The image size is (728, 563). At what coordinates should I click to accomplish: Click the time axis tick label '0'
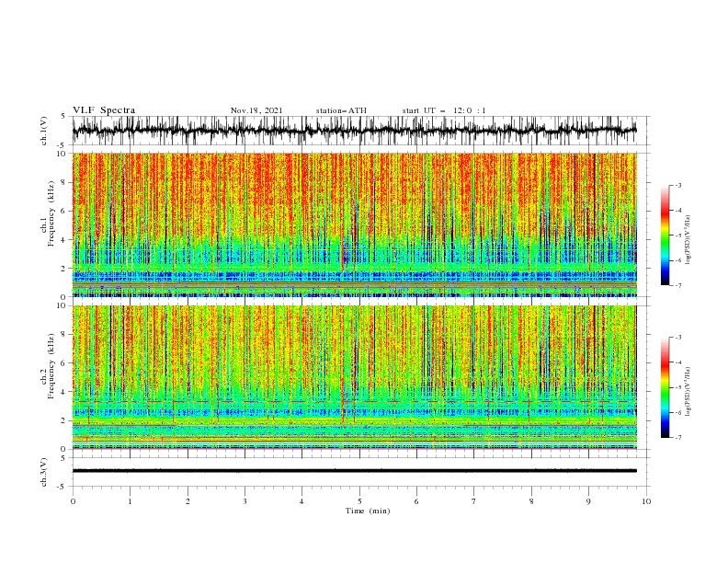click(73, 501)
